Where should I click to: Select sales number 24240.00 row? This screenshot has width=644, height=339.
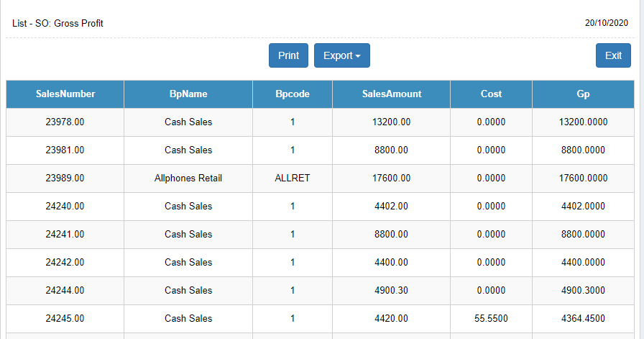click(320, 206)
